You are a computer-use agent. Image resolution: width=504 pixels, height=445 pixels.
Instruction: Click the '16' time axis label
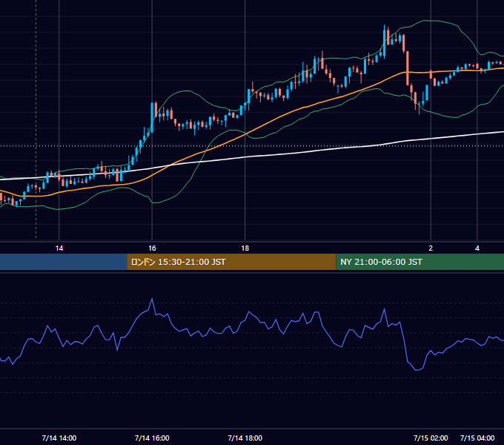[152, 248]
